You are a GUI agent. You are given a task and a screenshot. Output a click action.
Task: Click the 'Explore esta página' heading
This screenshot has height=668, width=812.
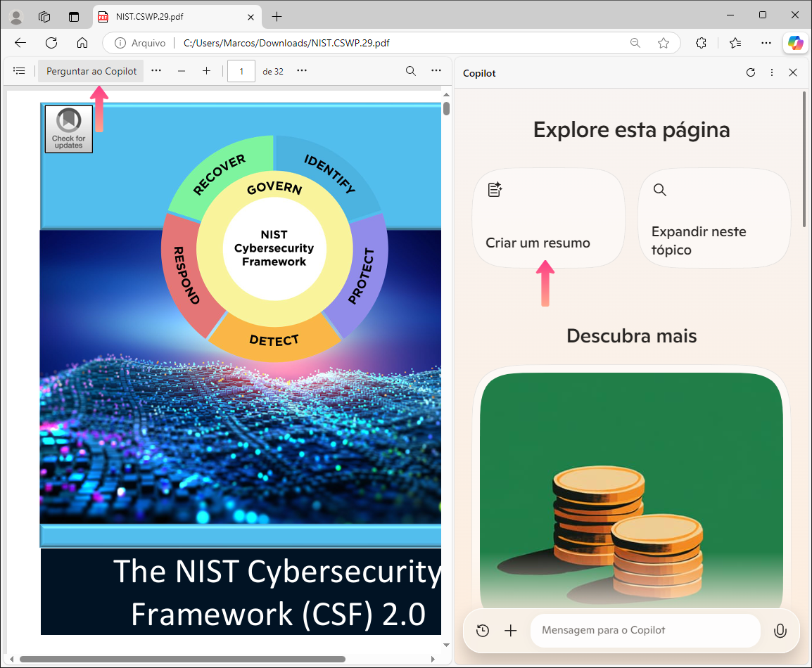click(x=631, y=130)
